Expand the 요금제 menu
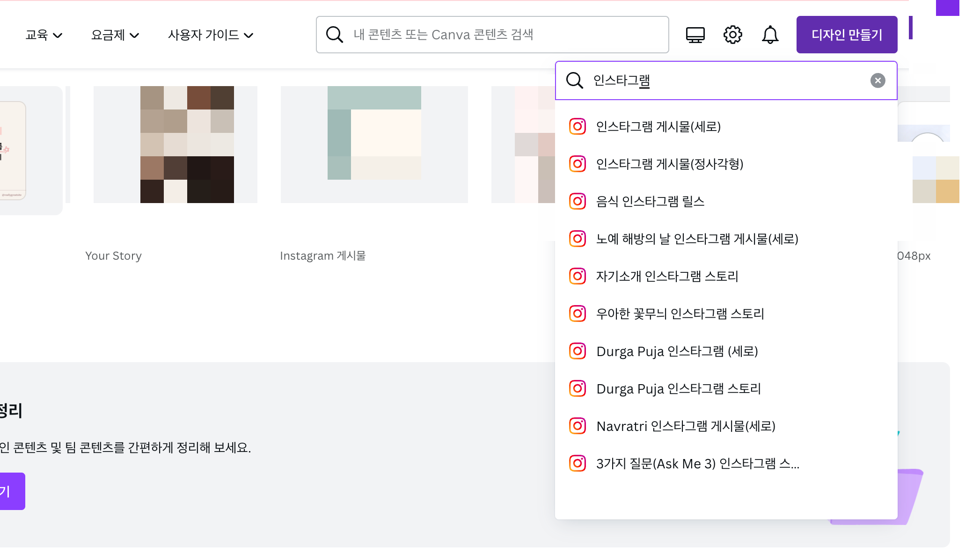Screen dimensions: 980x554 (115, 35)
